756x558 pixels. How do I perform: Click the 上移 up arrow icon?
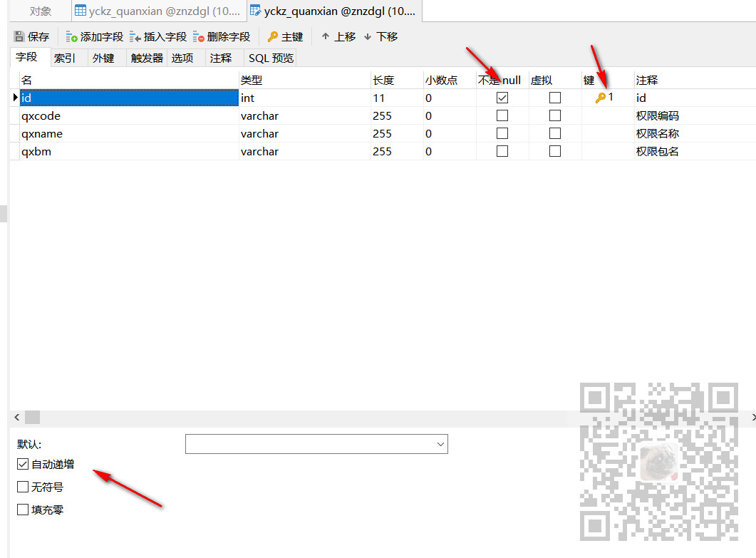326,36
